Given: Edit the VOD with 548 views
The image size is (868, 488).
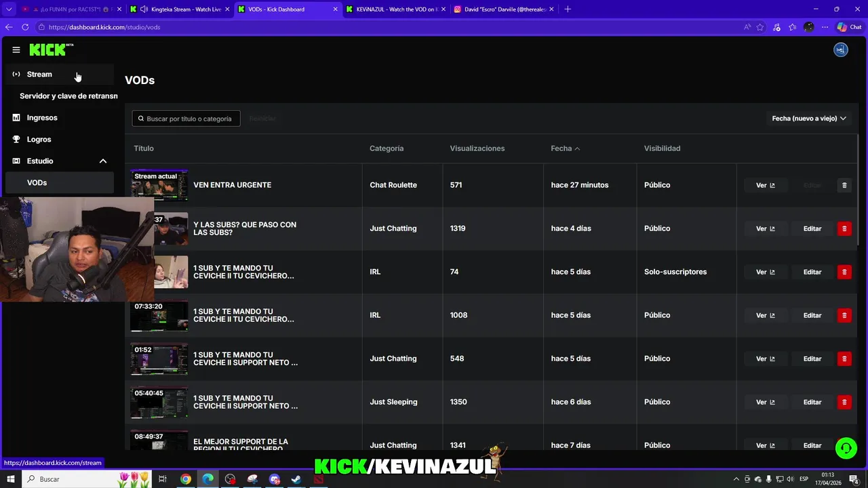Looking at the screenshot, I should pyautogui.click(x=812, y=359).
